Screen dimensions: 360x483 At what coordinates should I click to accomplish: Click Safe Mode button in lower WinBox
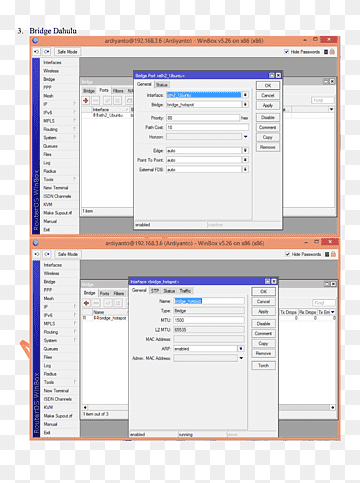coord(68,254)
